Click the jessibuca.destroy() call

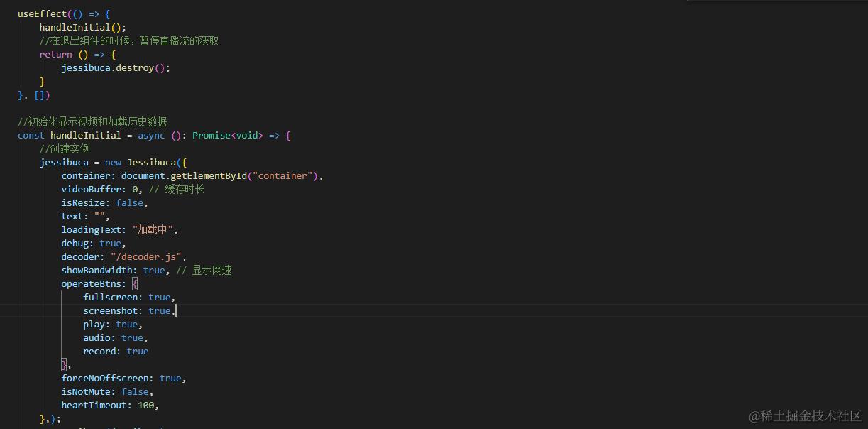116,67
